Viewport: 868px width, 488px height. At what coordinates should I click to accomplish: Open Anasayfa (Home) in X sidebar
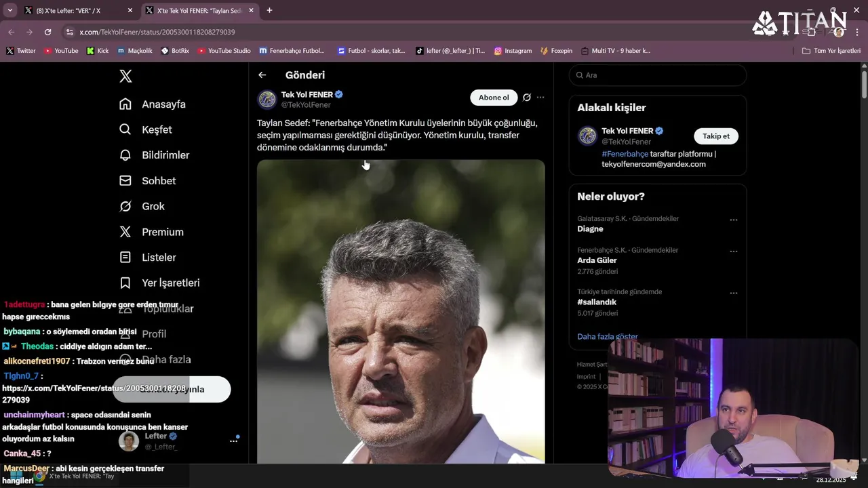point(152,104)
